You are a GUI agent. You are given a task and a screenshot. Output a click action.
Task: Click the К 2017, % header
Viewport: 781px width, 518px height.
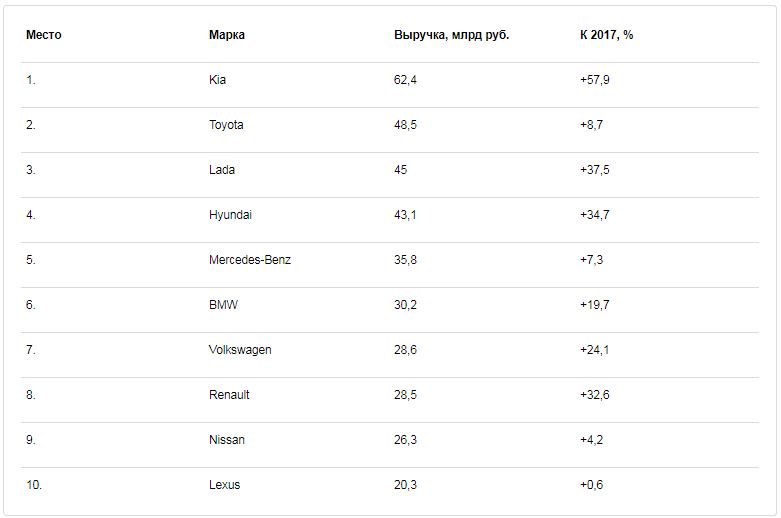click(x=606, y=35)
